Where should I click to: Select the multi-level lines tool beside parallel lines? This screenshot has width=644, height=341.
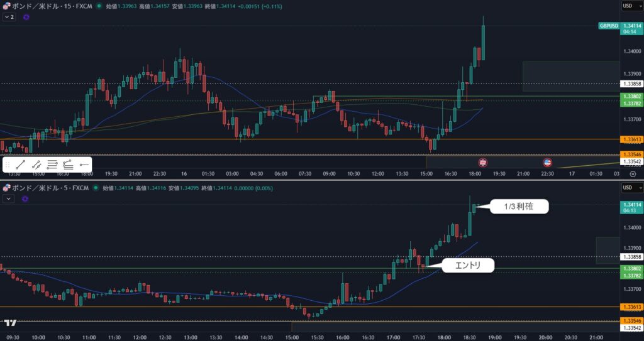coord(68,165)
